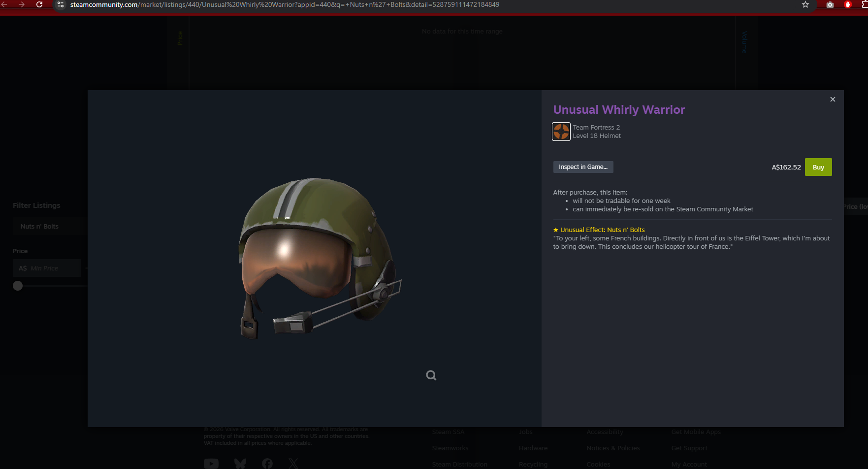Screen dimensions: 868x469
Task: Click the magnifier zoom icon under the helmet
Action: click(x=431, y=375)
